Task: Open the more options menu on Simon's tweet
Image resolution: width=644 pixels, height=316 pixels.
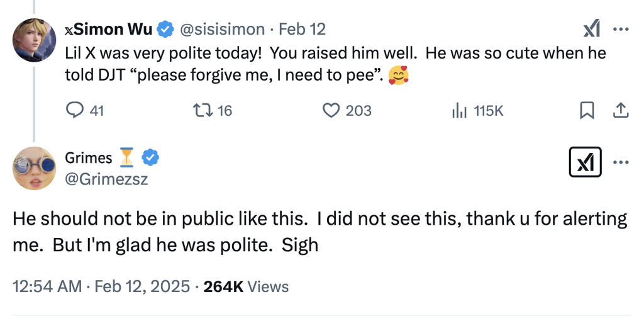Action: 621,29
